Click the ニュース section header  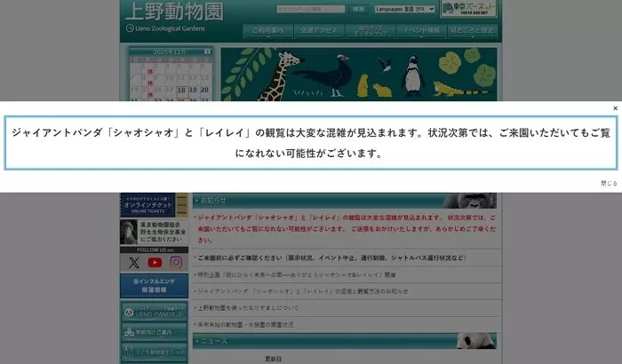point(345,341)
